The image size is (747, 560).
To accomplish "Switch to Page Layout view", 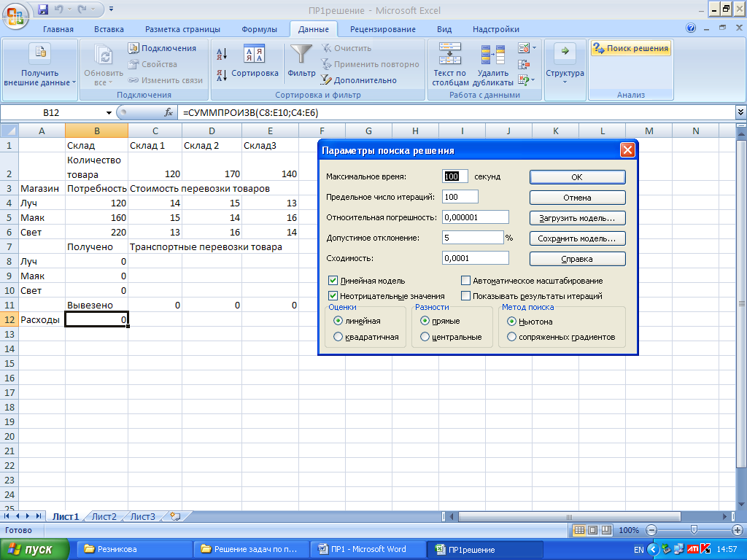I will pyautogui.click(x=592, y=530).
